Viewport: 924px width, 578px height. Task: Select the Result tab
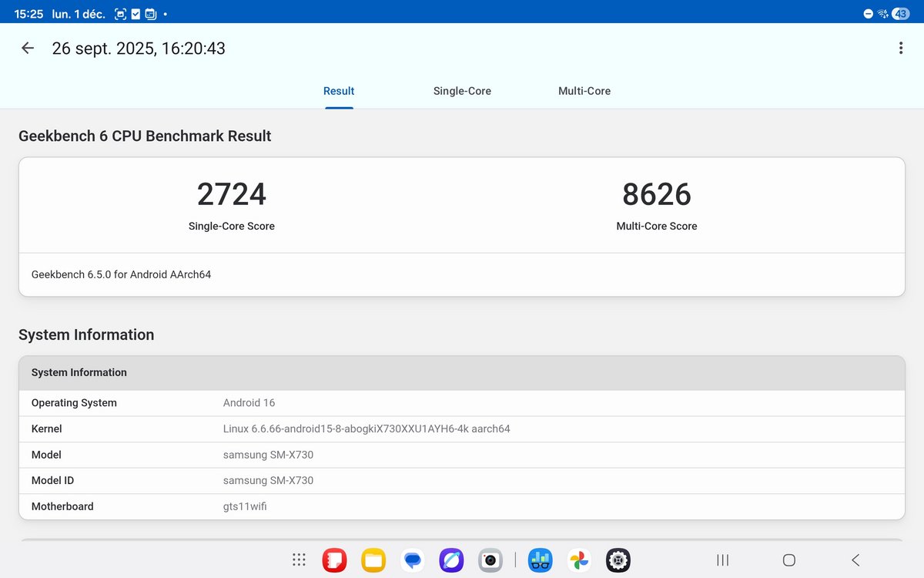point(339,90)
